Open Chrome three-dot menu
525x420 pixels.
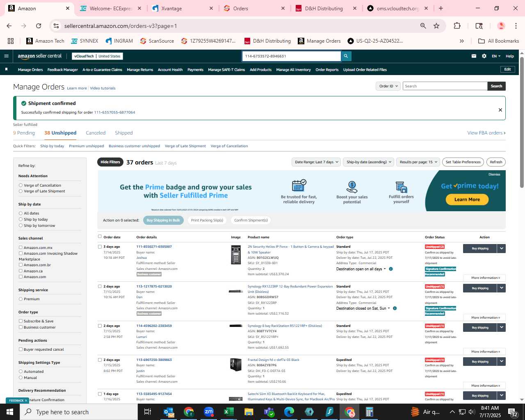point(516,26)
